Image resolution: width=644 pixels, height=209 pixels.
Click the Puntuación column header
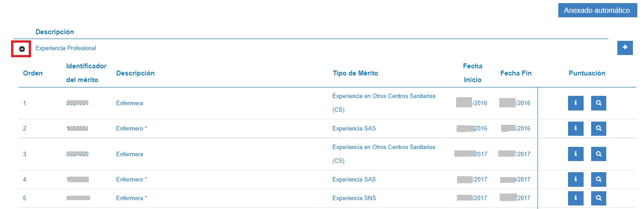(x=587, y=73)
